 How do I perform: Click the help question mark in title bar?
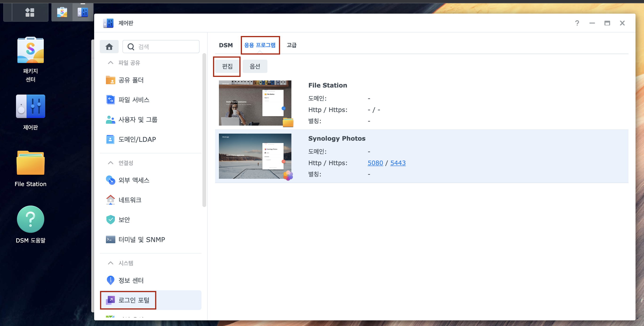pyautogui.click(x=577, y=23)
